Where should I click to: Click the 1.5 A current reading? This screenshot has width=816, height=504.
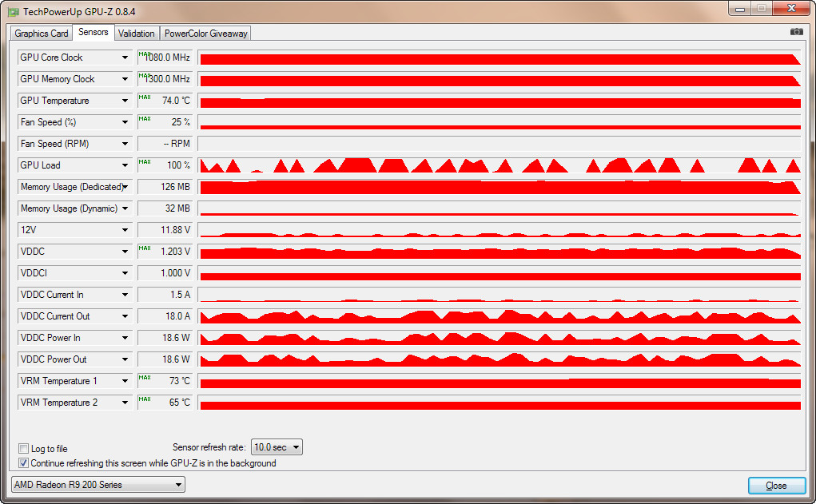[x=165, y=295]
